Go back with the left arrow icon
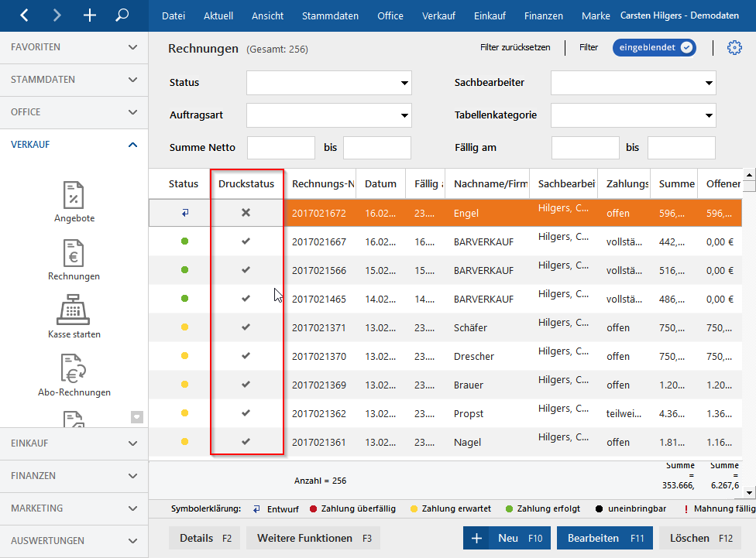The image size is (756, 558). point(24,15)
